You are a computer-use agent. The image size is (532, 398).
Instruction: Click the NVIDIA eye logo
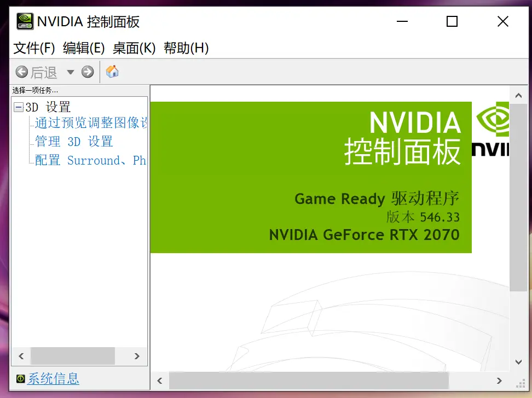(493, 119)
